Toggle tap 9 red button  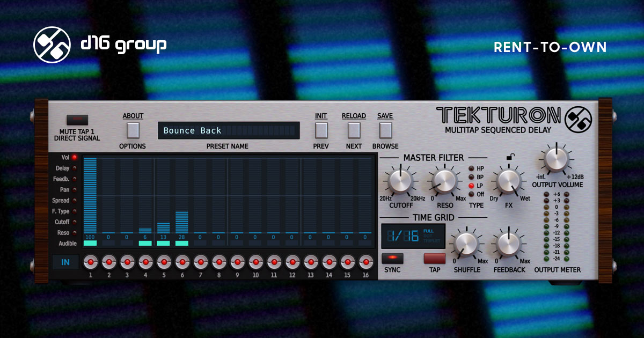(x=237, y=262)
